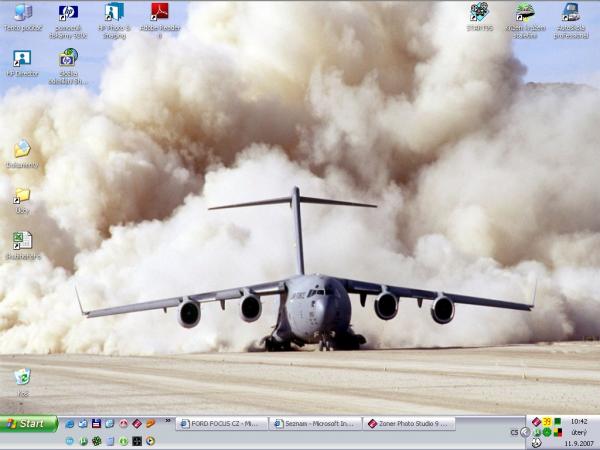
Task: Open the green-icon shortcut beside Autodata
Action: point(525,14)
